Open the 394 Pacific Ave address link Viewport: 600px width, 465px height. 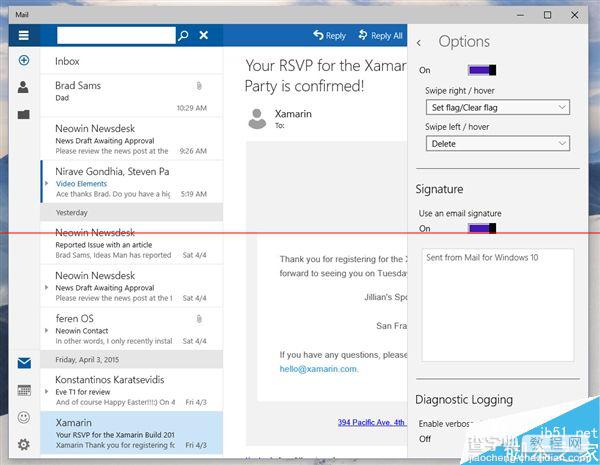pos(371,422)
